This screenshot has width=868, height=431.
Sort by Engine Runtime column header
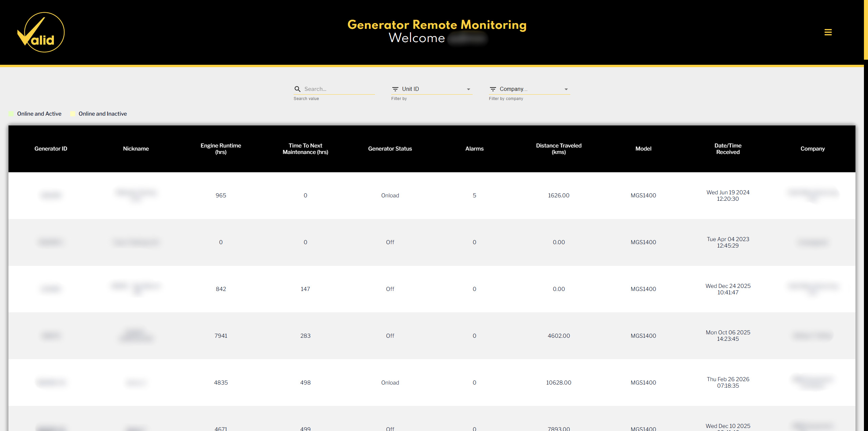[x=221, y=149]
